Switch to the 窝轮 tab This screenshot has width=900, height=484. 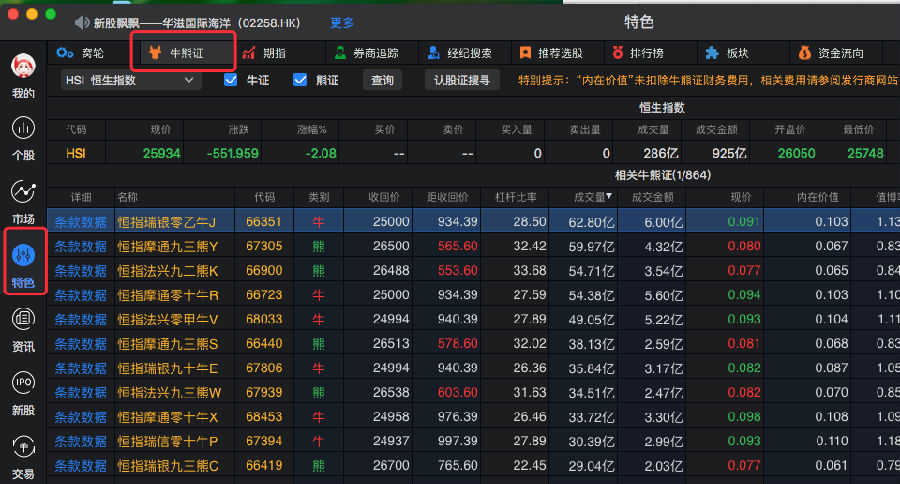click(x=80, y=53)
